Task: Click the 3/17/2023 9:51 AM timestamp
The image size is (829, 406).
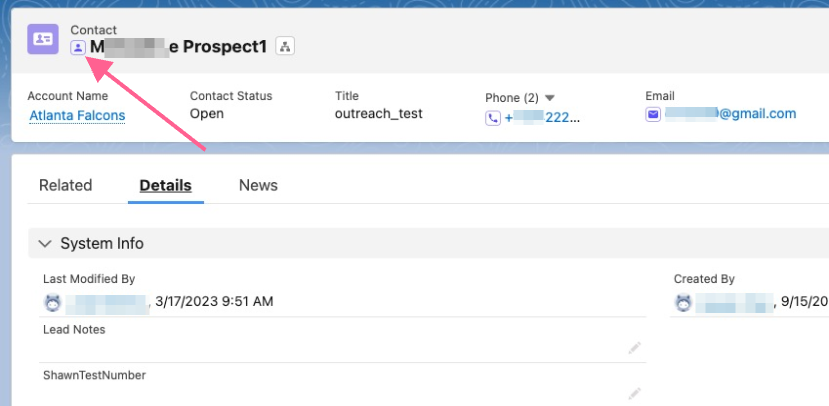Action: coord(214,302)
